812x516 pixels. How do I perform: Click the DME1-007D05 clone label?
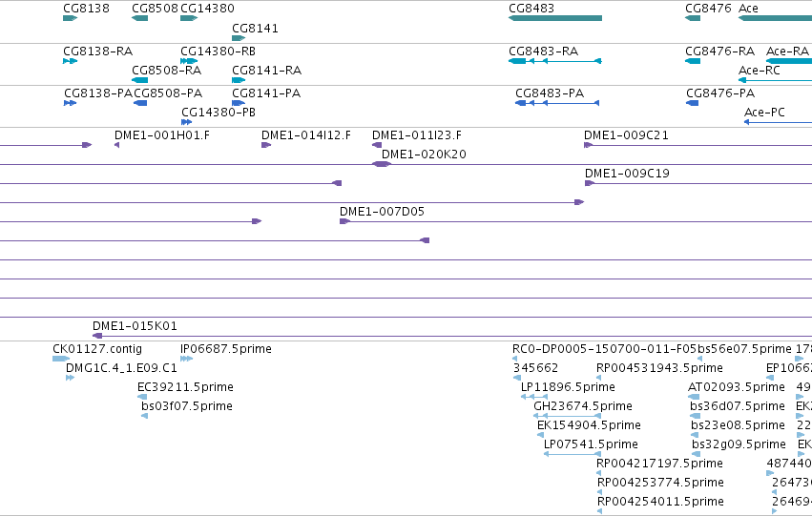point(383,212)
